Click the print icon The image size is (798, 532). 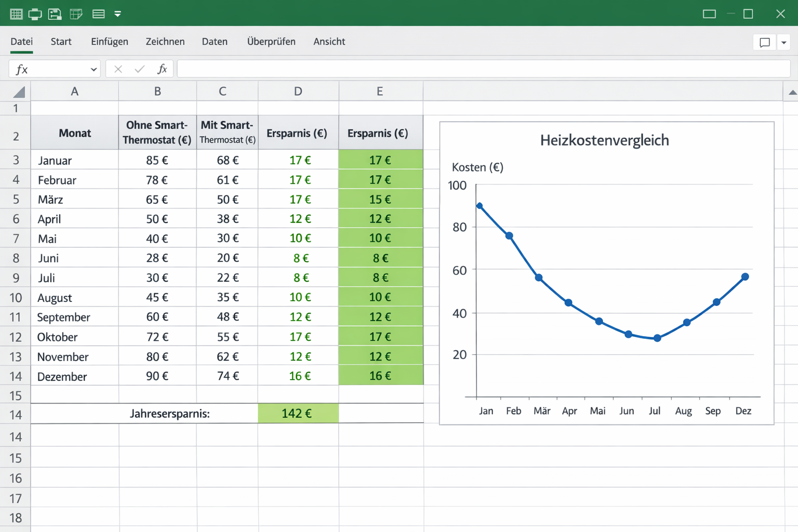(x=35, y=14)
